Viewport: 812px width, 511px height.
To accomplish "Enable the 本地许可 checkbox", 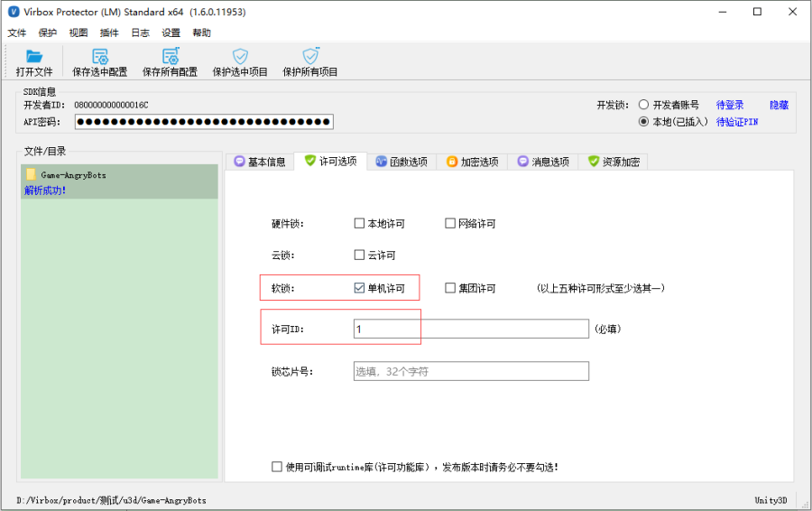I will click(359, 223).
